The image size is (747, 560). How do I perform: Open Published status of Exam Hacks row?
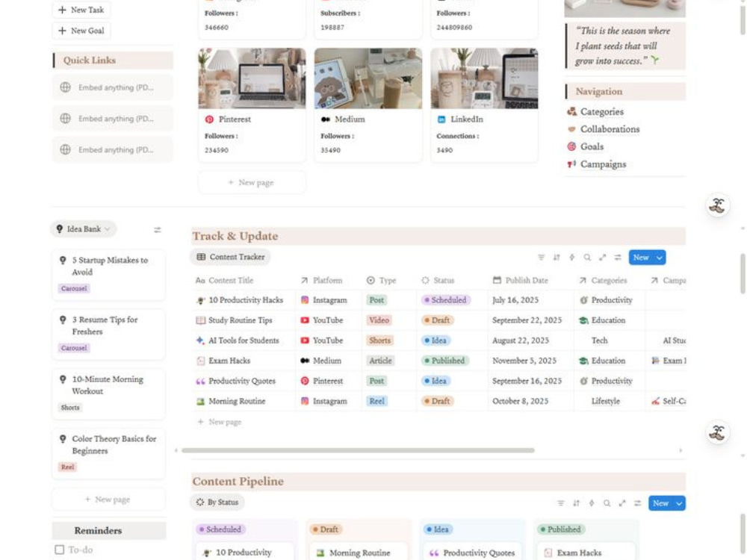(444, 361)
